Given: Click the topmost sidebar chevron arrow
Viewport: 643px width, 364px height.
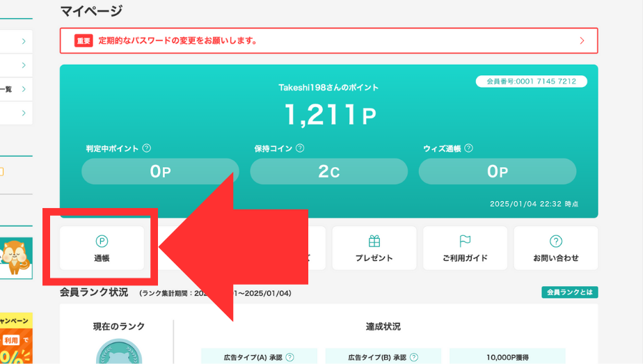Looking at the screenshot, I should [x=23, y=42].
